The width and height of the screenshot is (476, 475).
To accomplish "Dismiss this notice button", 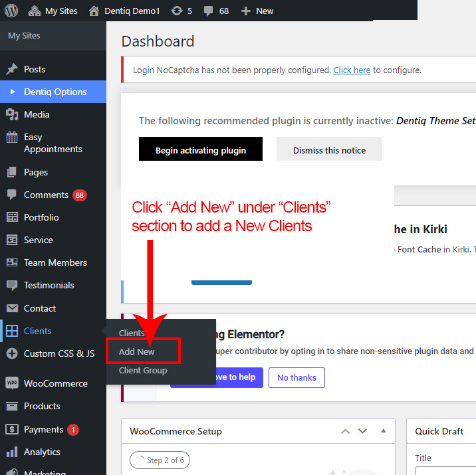I will click(x=329, y=150).
